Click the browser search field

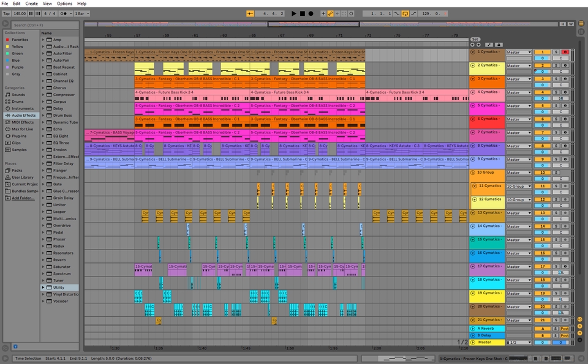click(x=45, y=25)
